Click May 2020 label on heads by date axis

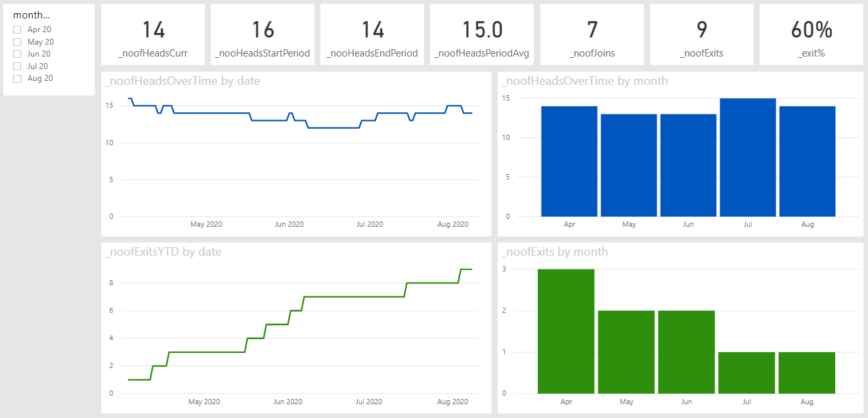(x=206, y=225)
